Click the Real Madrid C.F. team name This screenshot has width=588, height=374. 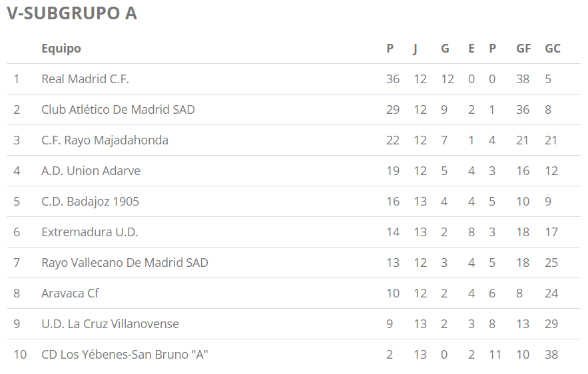click(85, 79)
